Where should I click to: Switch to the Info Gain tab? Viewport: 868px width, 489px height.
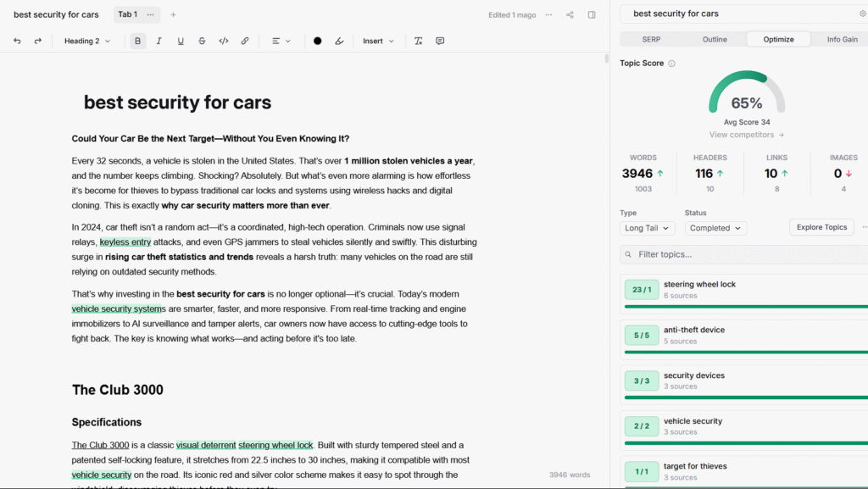coord(842,39)
